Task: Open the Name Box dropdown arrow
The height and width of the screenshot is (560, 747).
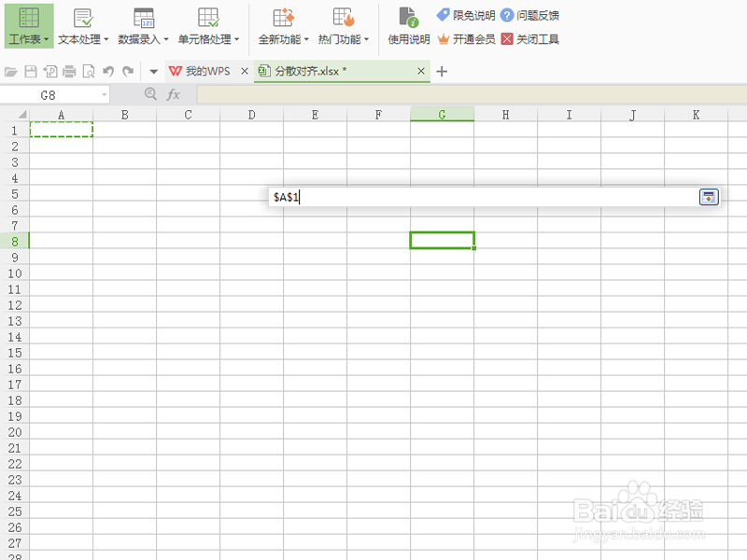Action: 105,95
